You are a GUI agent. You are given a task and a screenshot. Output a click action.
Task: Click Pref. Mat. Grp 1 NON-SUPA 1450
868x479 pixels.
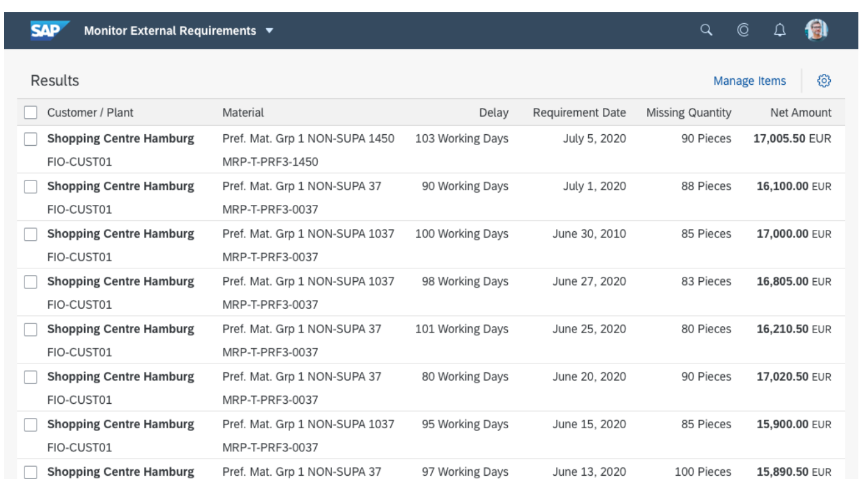(308, 138)
